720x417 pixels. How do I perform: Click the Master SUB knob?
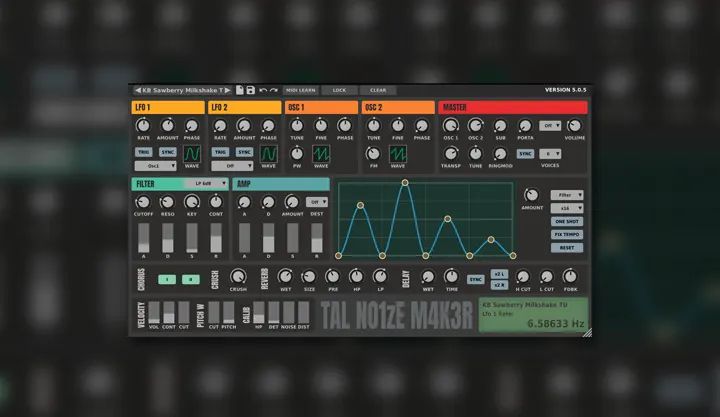point(500,125)
